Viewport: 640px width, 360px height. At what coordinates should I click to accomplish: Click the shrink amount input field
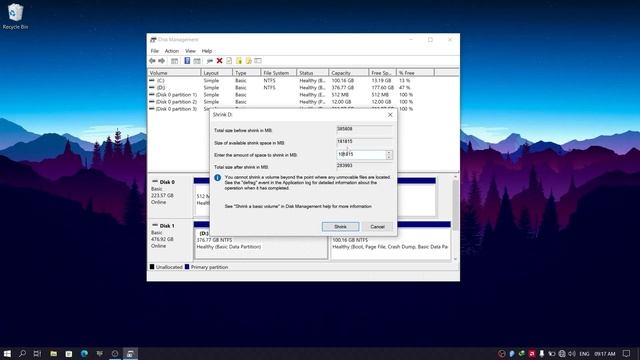coord(361,155)
